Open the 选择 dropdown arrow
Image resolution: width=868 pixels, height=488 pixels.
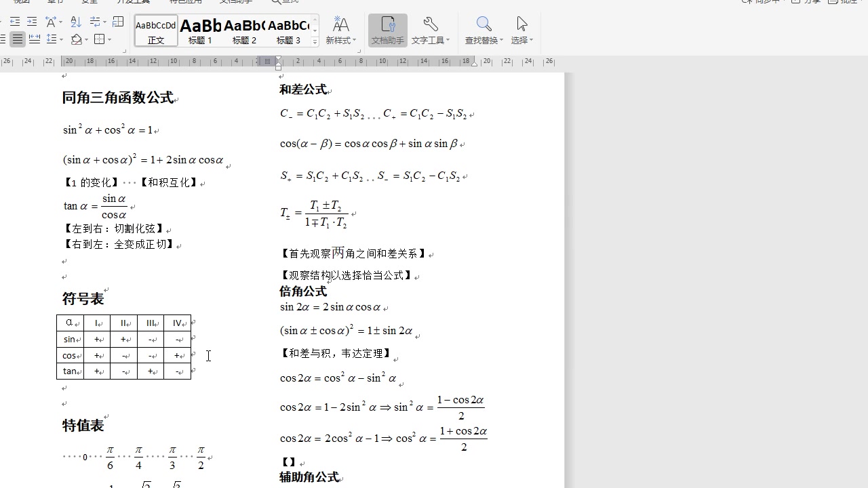(x=531, y=41)
